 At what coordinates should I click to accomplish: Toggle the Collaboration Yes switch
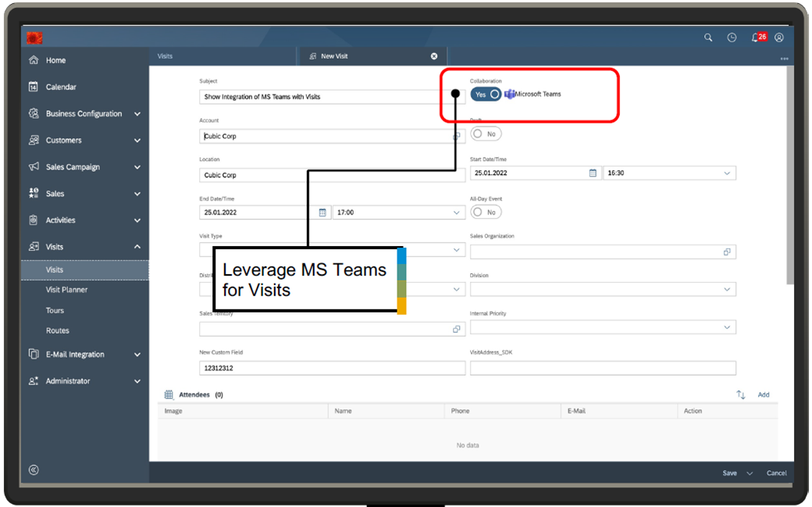point(486,95)
